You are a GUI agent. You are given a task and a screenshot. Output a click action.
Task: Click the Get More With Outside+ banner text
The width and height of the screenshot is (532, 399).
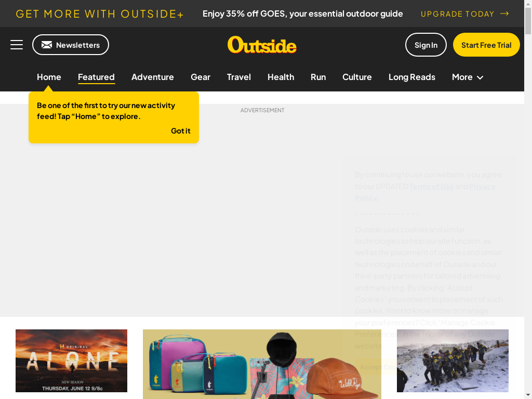[100, 14]
